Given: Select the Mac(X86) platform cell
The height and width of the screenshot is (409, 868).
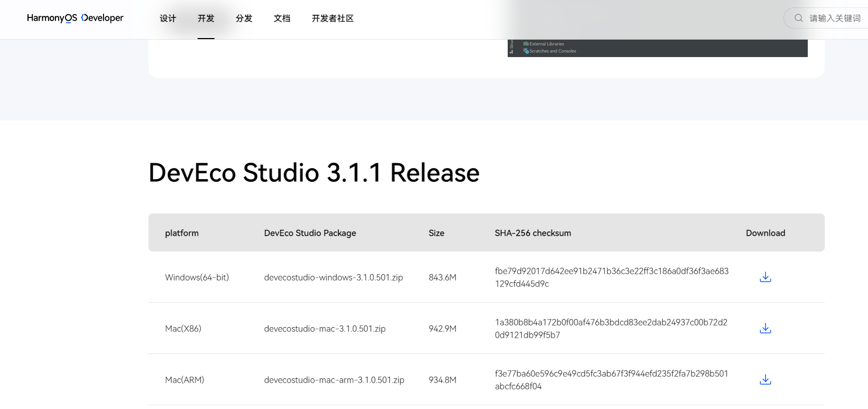Looking at the screenshot, I should [x=183, y=329].
